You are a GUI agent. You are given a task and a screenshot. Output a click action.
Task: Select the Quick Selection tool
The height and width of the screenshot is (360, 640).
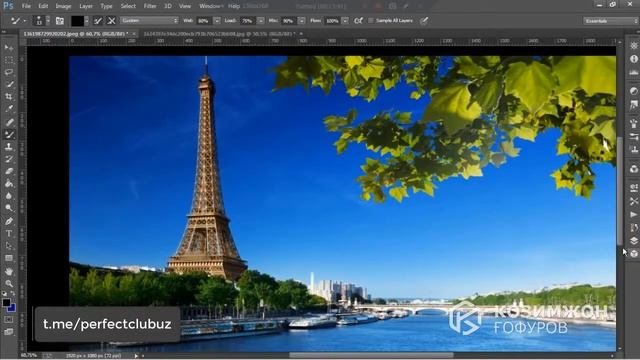coord(9,84)
